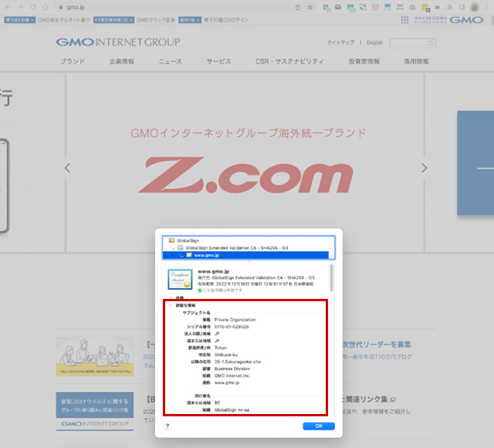Screen dimensions: 494x448
Task: Open the GMOクリック証券 link
Action: (156, 20)
